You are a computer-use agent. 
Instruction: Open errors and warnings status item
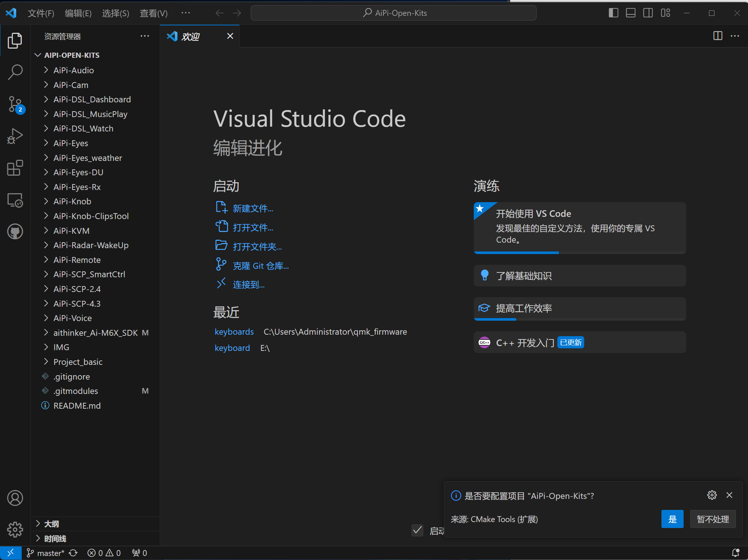click(x=104, y=553)
